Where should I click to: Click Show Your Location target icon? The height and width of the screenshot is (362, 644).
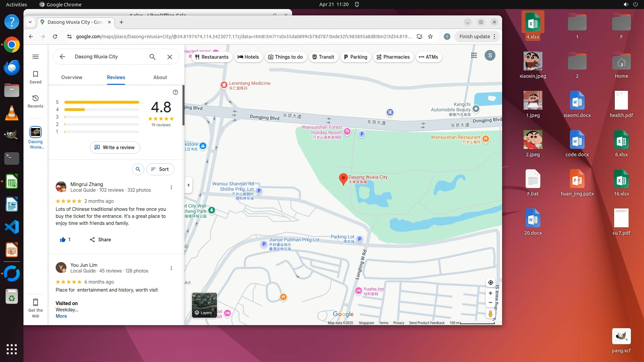pos(490,283)
